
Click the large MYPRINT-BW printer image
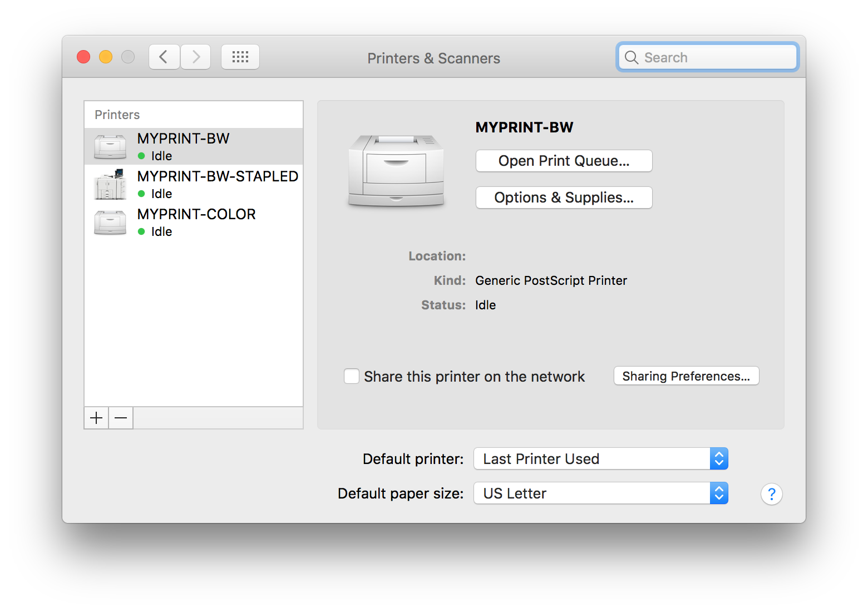point(396,171)
